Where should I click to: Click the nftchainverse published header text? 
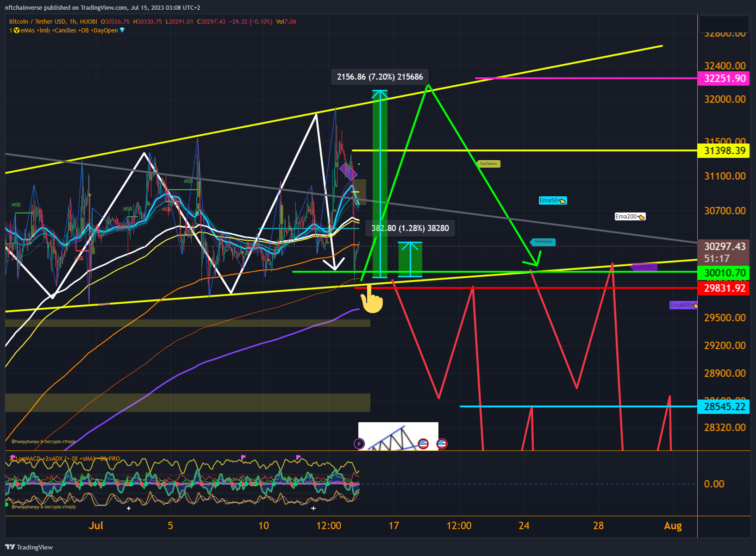103,7
